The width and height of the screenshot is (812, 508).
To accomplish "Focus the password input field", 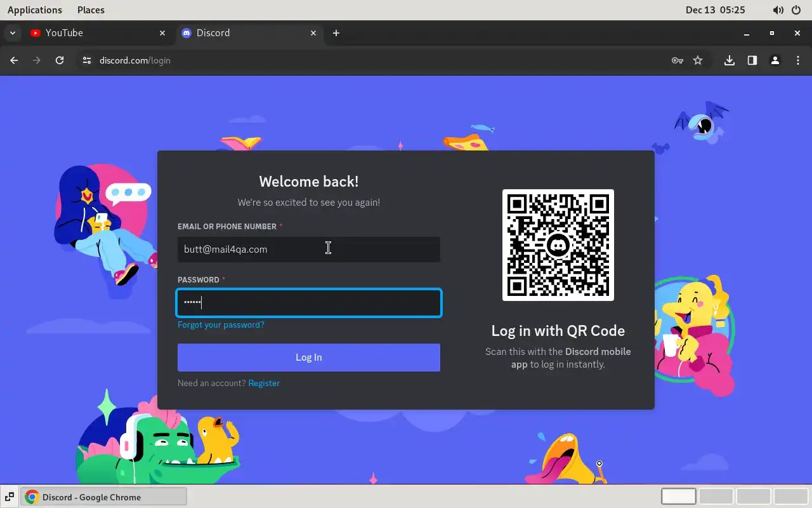I will pos(309,303).
